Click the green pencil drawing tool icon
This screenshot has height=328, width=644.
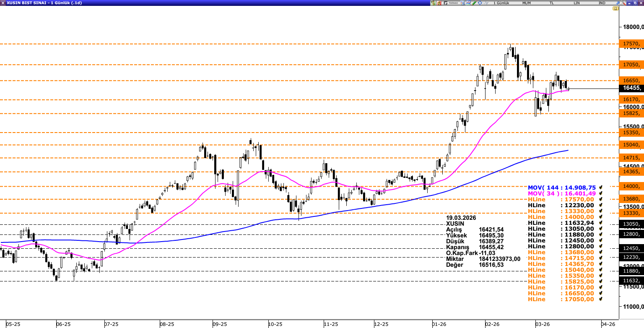click(x=474, y=3)
